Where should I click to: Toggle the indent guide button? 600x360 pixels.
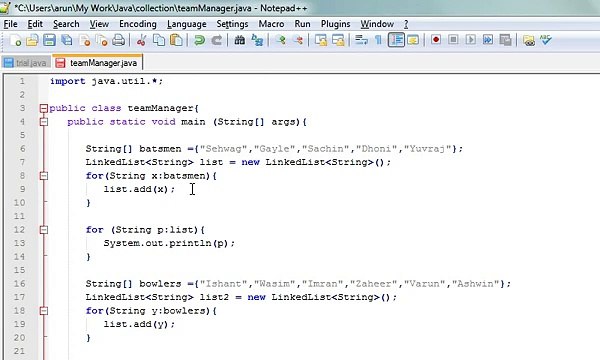tap(396, 40)
